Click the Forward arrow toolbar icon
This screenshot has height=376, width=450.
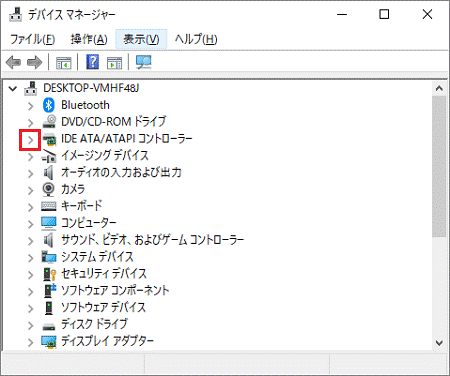[35, 62]
